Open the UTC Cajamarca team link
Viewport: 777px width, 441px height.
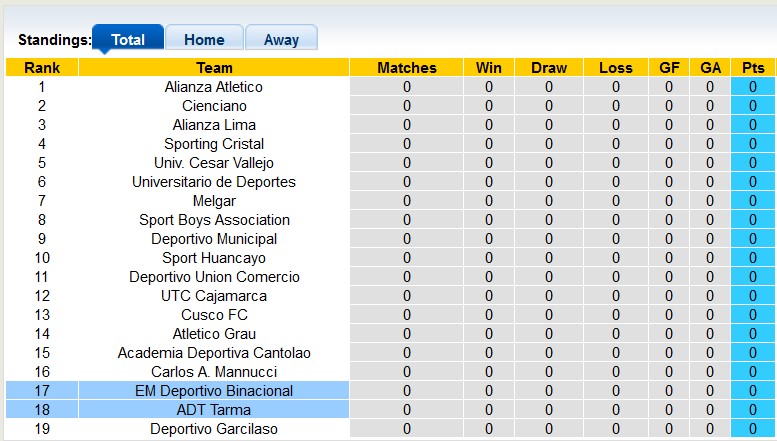point(214,296)
